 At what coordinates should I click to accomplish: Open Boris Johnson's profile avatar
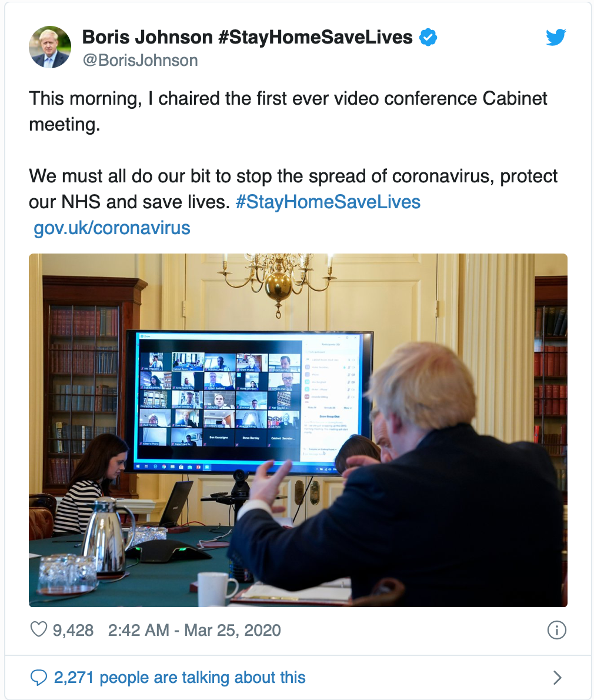click(x=50, y=47)
